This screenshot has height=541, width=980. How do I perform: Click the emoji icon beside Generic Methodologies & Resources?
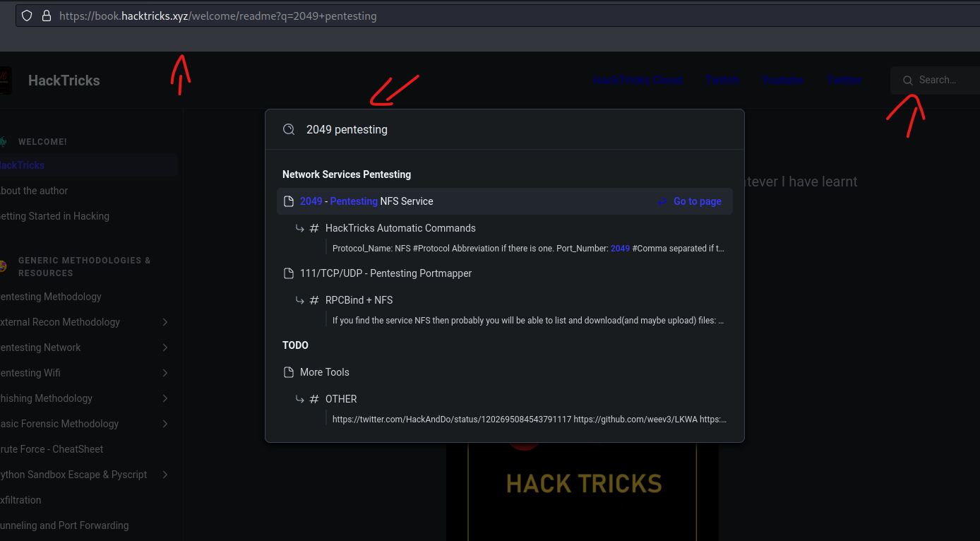click(x=3, y=266)
